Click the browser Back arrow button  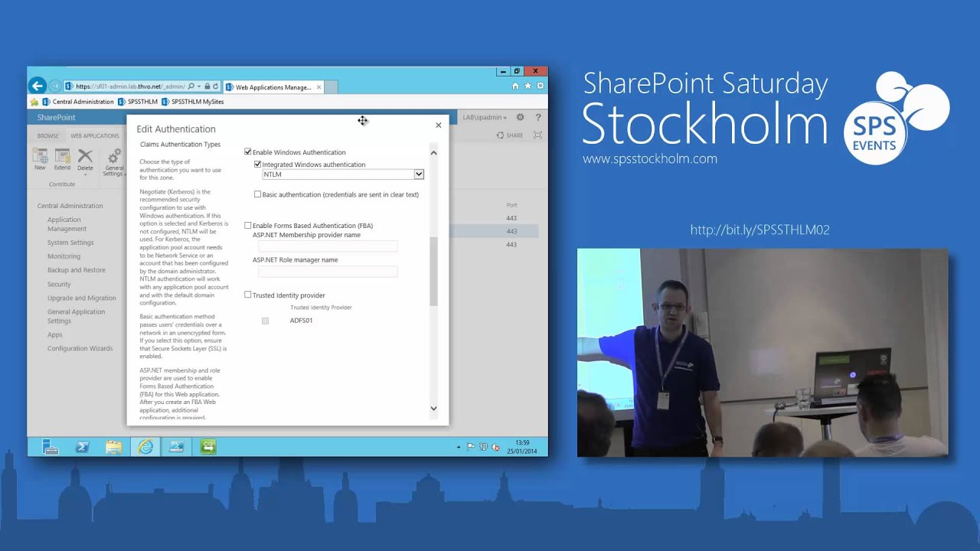pyautogui.click(x=37, y=86)
